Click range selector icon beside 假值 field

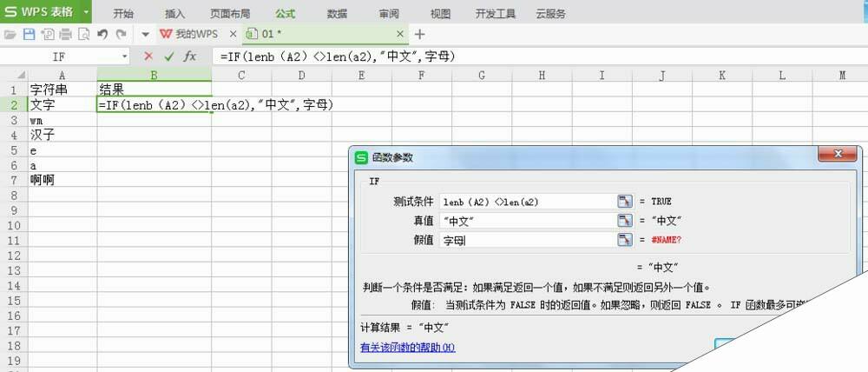click(x=625, y=240)
